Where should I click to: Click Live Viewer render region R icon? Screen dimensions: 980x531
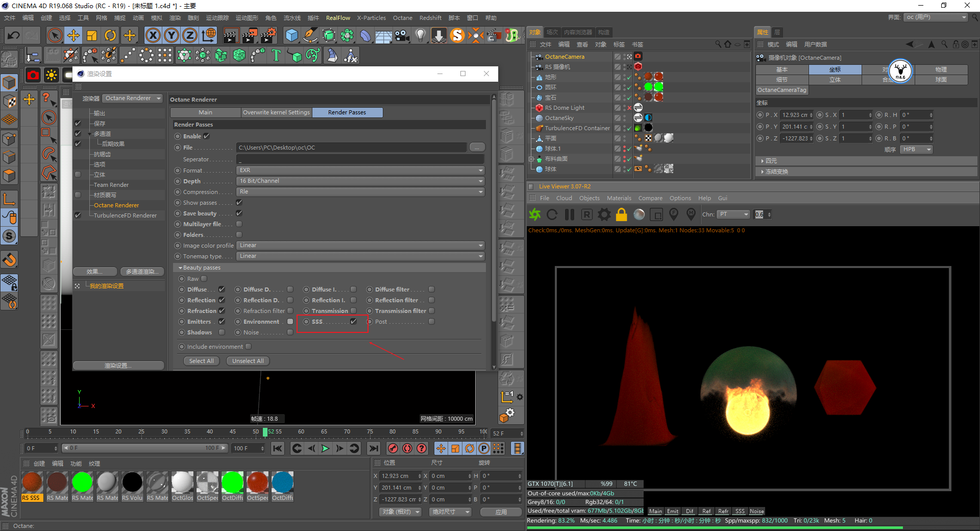587,214
